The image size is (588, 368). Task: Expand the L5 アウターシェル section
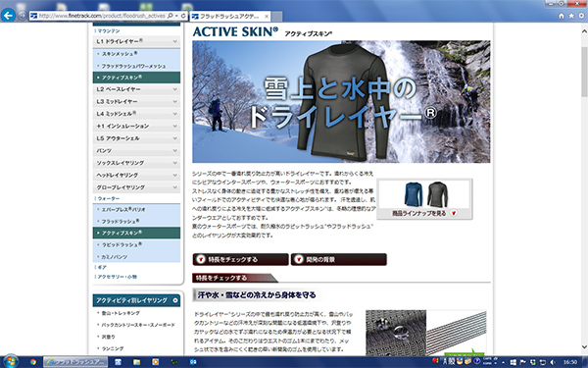(136, 138)
